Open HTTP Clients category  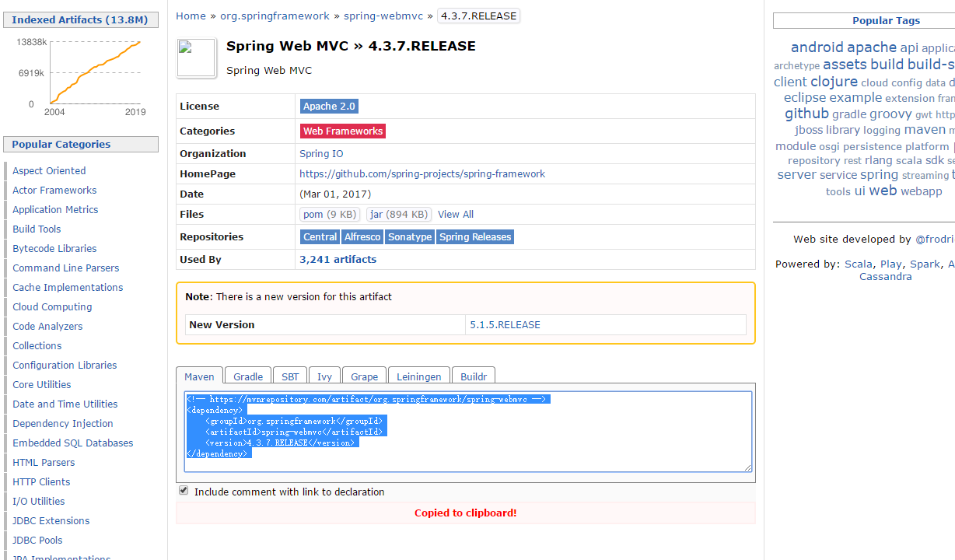41,482
